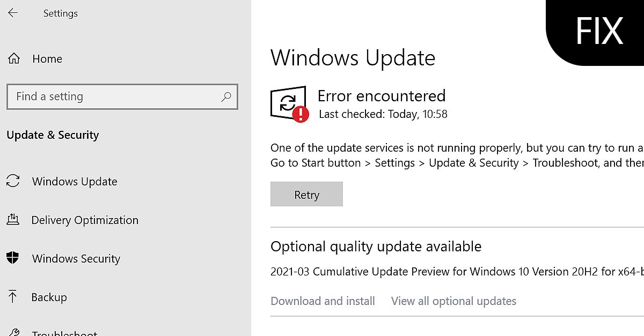Switch to the Windows Security section label
Viewport: 644px width, 336px height.
coord(76,259)
